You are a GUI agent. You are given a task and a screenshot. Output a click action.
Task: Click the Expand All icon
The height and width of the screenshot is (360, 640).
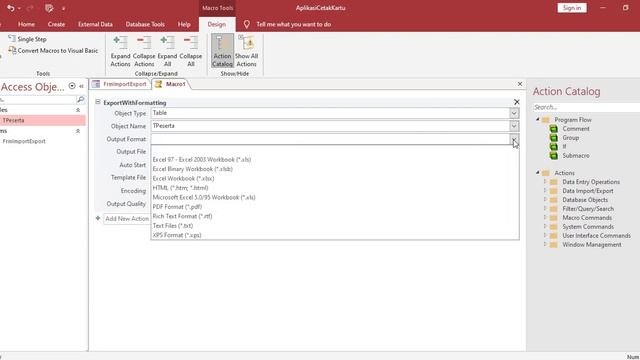[x=167, y=51]
